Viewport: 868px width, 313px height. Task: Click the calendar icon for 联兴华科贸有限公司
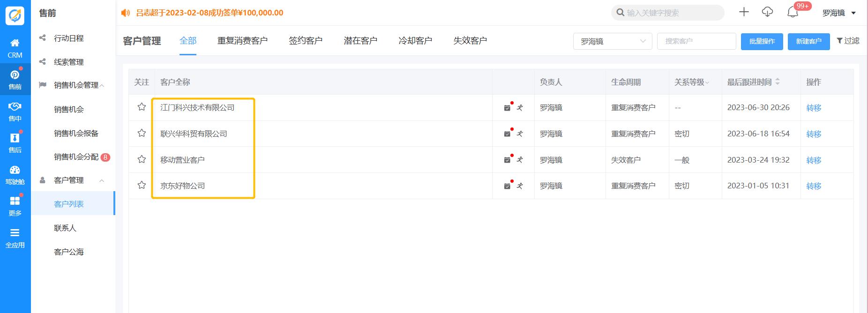coord(507,134)
